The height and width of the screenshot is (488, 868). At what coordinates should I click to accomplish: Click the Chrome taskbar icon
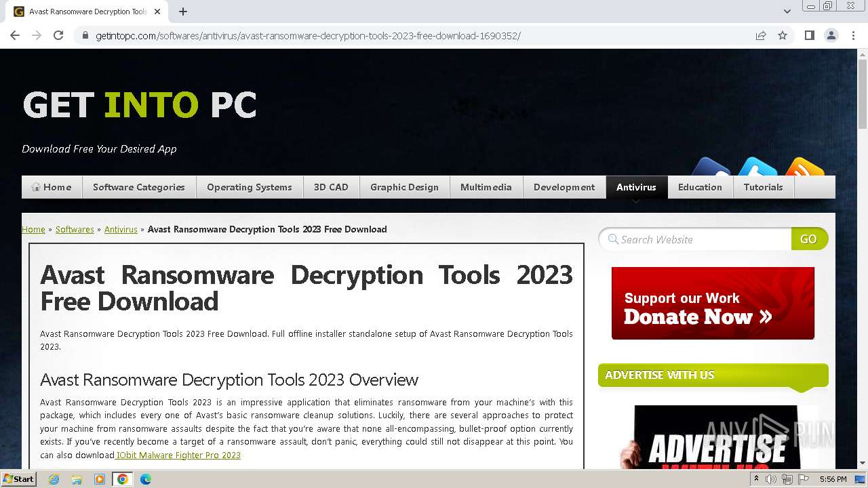click(x=123, y=479)
